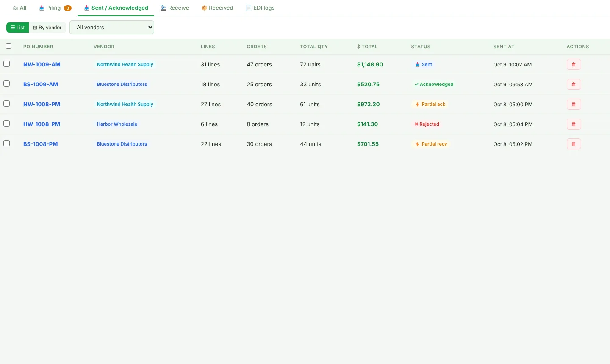Open the Received tab
610x364 pixels.
coord(217,8)
